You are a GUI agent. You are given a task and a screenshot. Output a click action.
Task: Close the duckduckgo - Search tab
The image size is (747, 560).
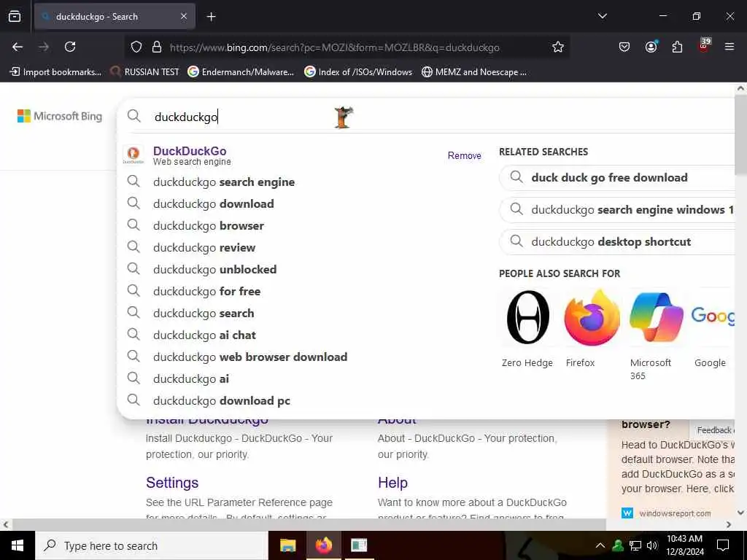click(184, 16)
